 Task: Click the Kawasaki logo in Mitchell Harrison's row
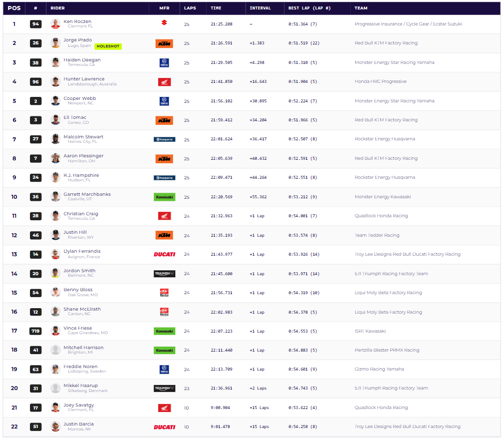tap(164, 350)
